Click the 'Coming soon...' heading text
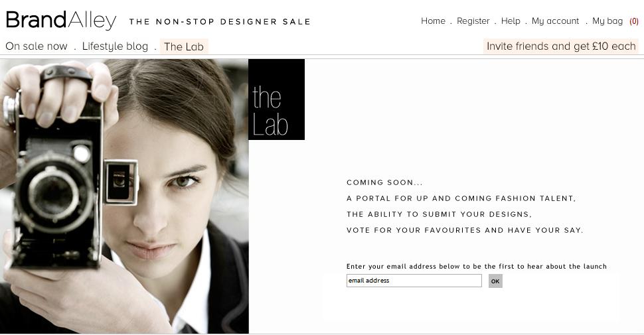The image size is (644, 335). pos(384,182)
